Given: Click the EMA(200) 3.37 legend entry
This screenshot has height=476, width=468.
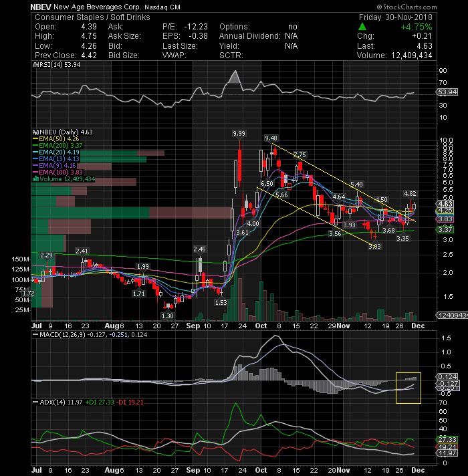Looking at the screenshot, I should [x=57, y=146].
